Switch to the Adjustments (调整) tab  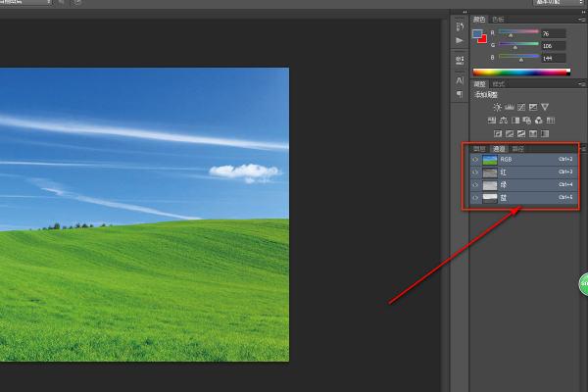(x=479, y=84)
